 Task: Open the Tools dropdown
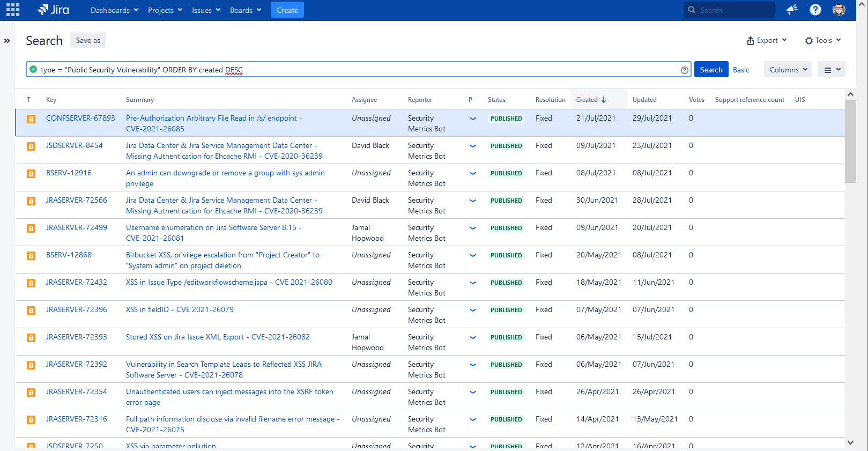[x=823, y=40]
